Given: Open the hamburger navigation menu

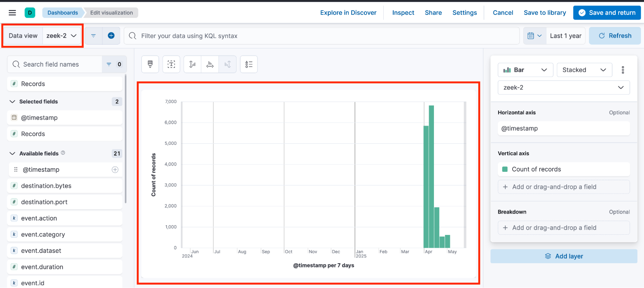Looking at the screenshot, I should click(x=12, y=13).
